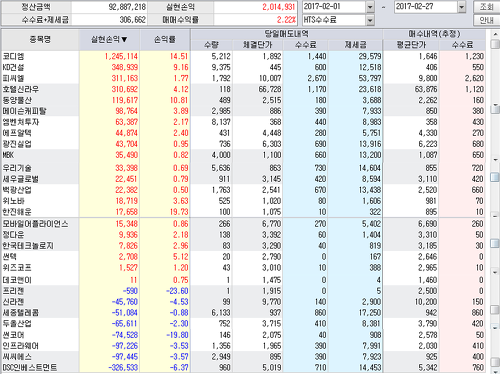500x374 pixels.
Task: Click the 평균단가 value 63,876
Action: [x=426, y=89]
